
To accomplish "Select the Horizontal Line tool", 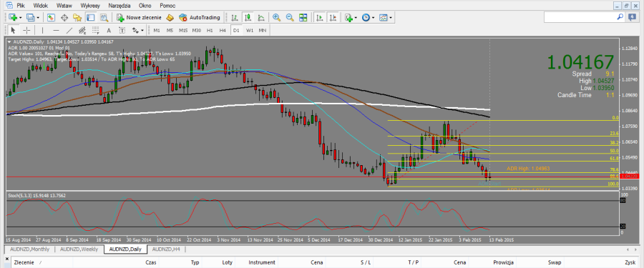I will 57,30.
